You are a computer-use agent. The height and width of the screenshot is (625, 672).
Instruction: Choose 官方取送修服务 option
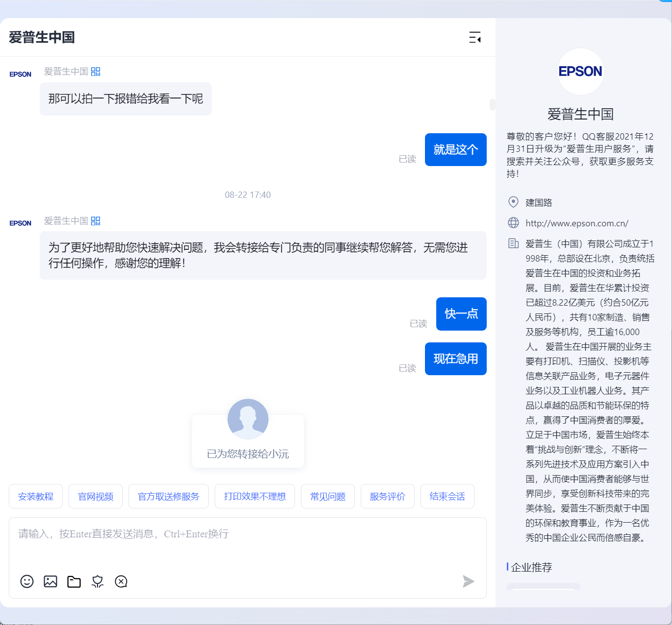pyautogui.click(x=169, y=496)
